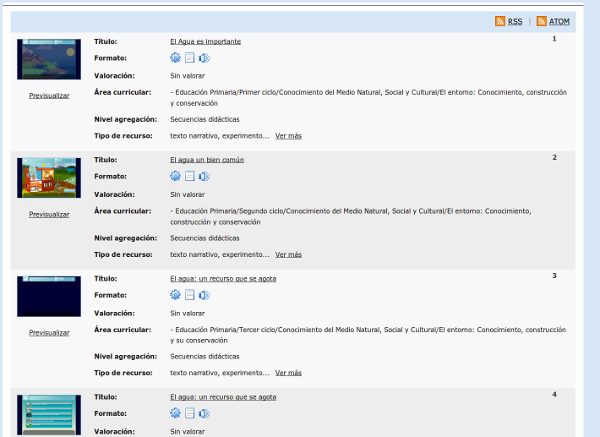This screenshot has width=600, height=437.
Task: Click Sin valorar in result 3
Action: (x=188, y=313)
